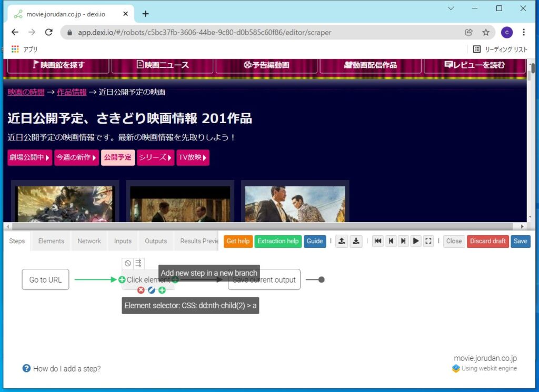Image resolution: width=539 pixels, height=392 pixels.
Task: Open レビューを読む navigation item
Action: [x=475, y=65]
